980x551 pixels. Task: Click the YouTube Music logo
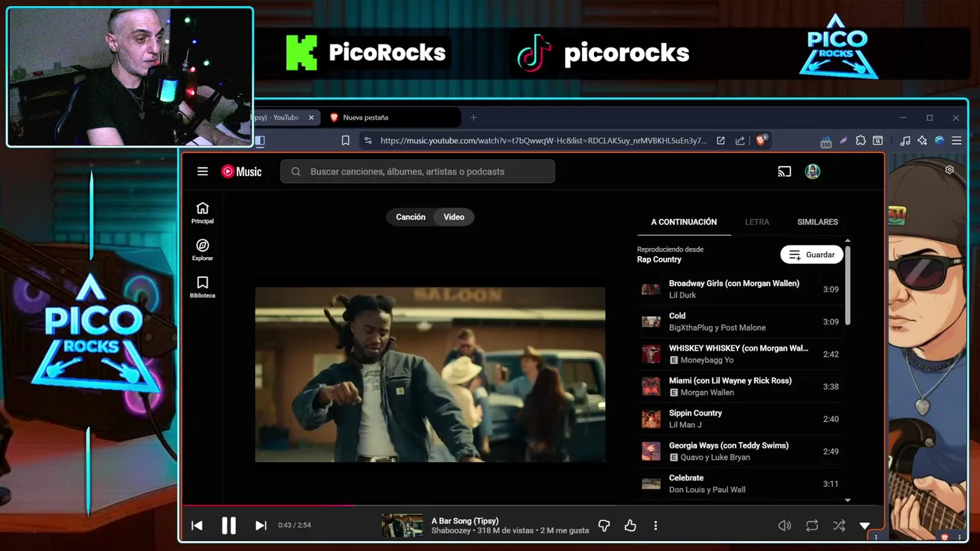[x=241, y=171]
